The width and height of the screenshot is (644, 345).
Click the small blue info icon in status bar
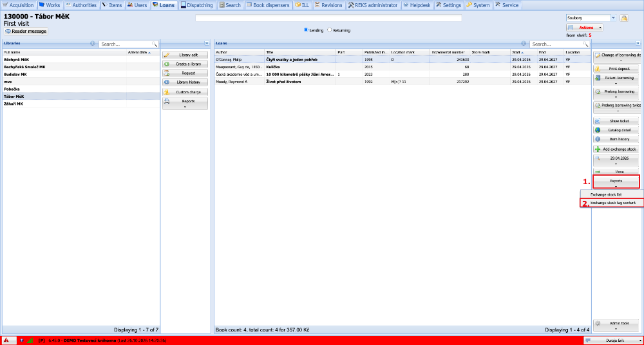(x=21, y=340)
